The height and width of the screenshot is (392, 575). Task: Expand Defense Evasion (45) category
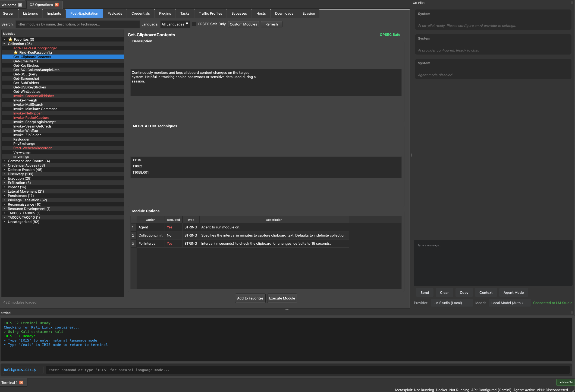click(4, 170)
